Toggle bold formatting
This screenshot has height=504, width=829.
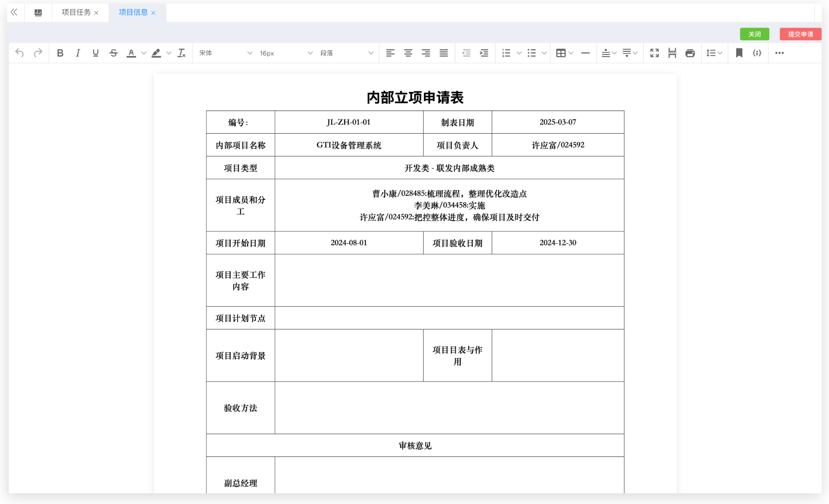(60, 53)
